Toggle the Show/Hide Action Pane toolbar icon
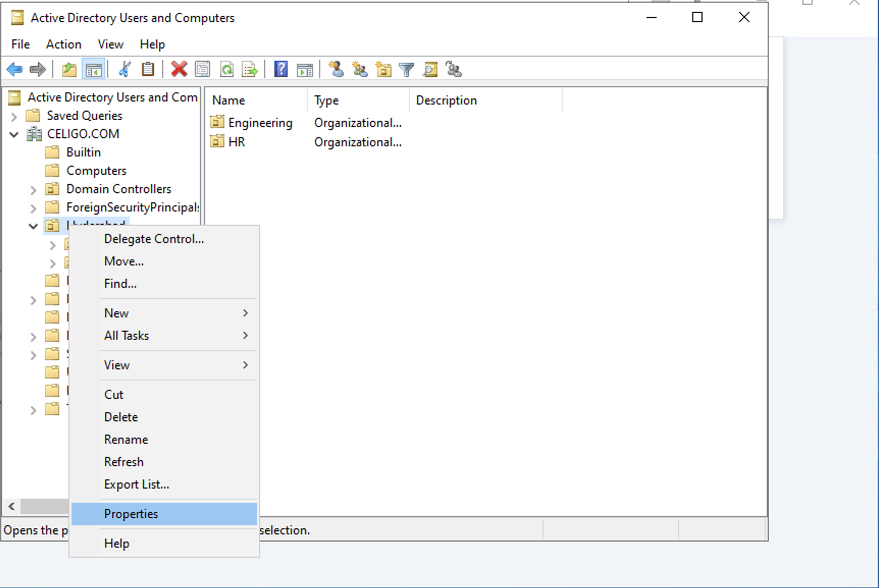 click(305, 69)
